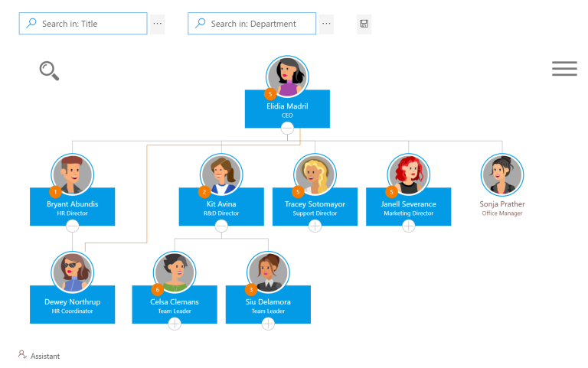Collapse Elidia Madril's subordinates
Image resolution: width=588 pixels, height=368 pixels.
click(x=287, y=129)
